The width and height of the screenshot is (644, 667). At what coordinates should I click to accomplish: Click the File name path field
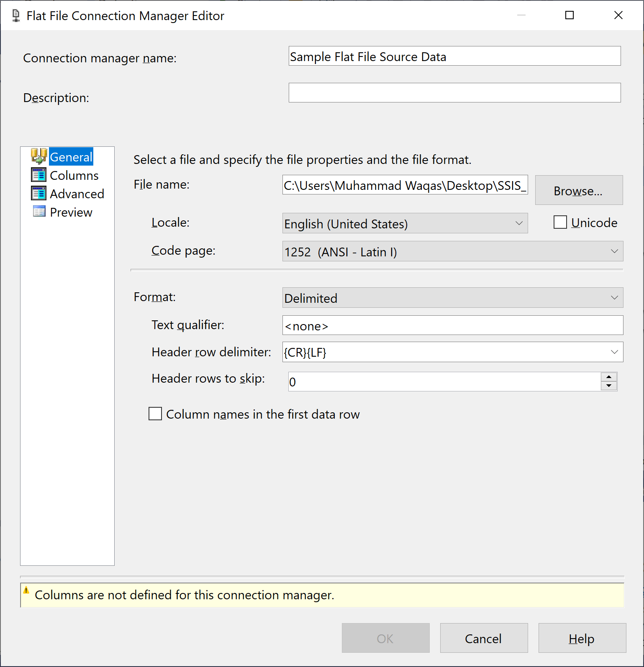(x=405, y=185)
